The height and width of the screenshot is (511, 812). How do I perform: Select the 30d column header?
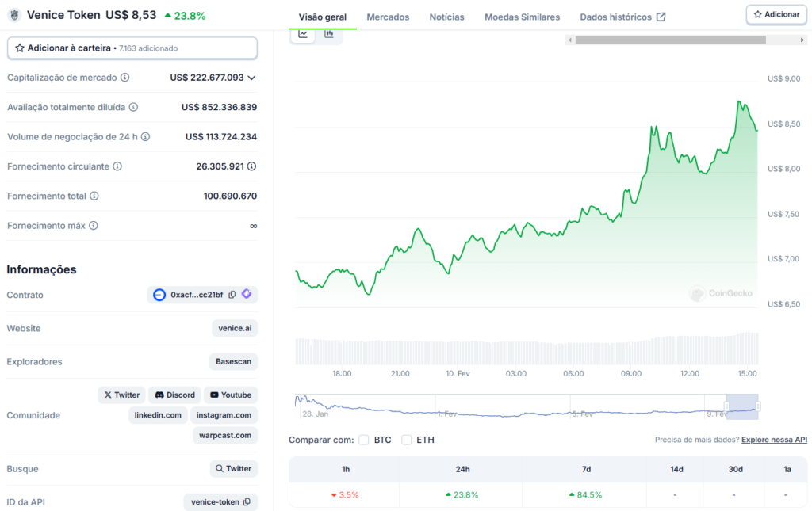[735, 469]
